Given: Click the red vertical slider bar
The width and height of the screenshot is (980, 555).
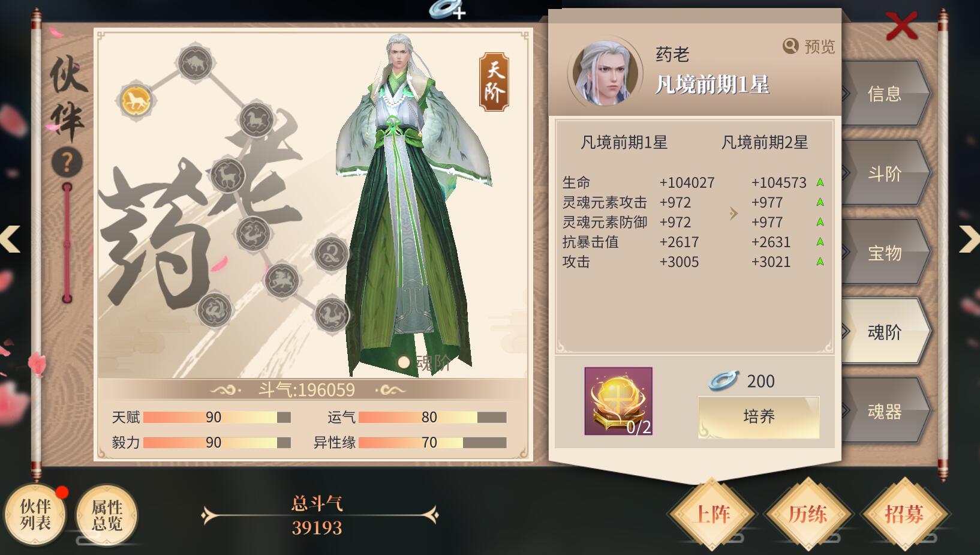Looking at the screenshot, I should point(67,243).
